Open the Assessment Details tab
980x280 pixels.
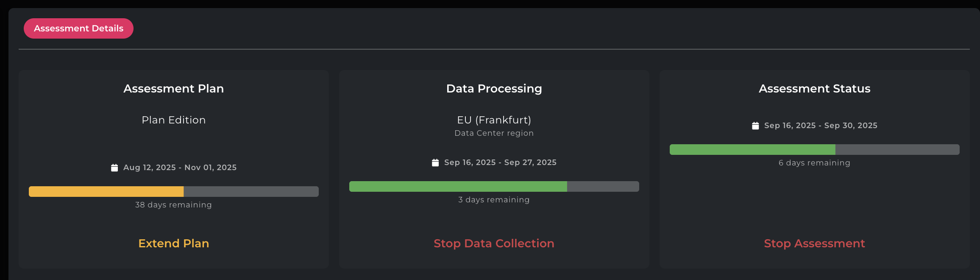[78, 28]
